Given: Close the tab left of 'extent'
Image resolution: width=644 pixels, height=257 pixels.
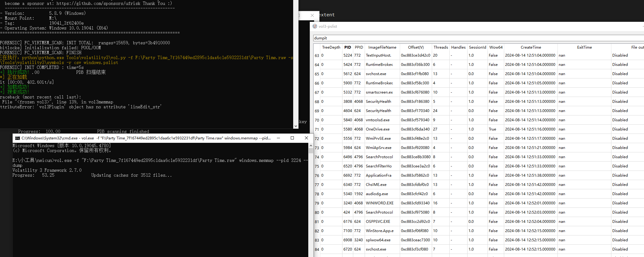Looking at the screenshot, I should [x=312, y=15].
